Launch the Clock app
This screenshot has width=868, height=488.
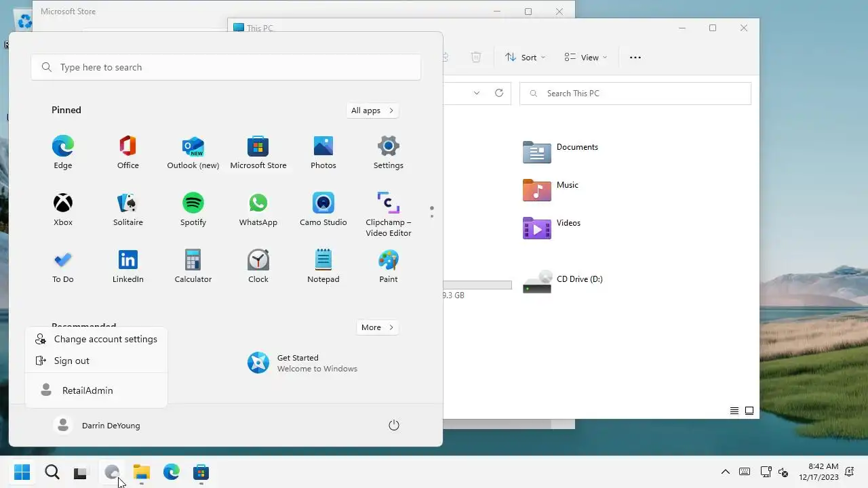[258, 266]
